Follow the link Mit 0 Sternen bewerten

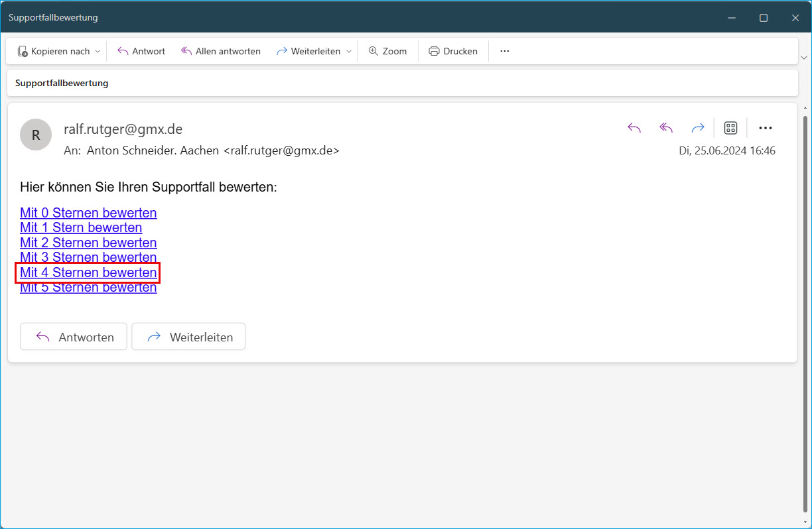coord(88,213)
